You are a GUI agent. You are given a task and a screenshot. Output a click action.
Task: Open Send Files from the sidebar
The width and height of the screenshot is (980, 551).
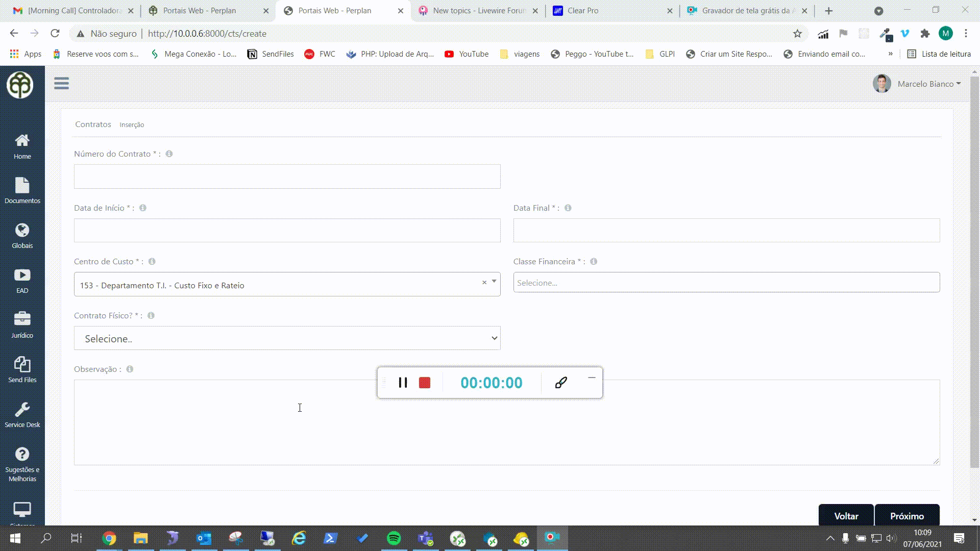(x=22, y=369)
